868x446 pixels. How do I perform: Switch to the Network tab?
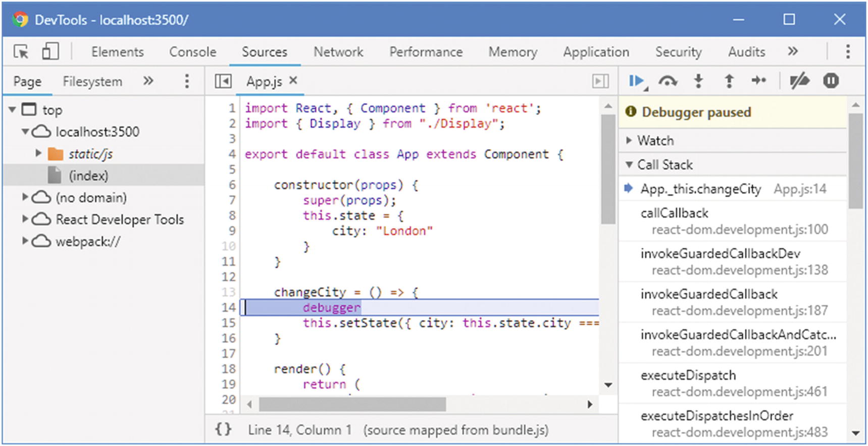[338, 52]
